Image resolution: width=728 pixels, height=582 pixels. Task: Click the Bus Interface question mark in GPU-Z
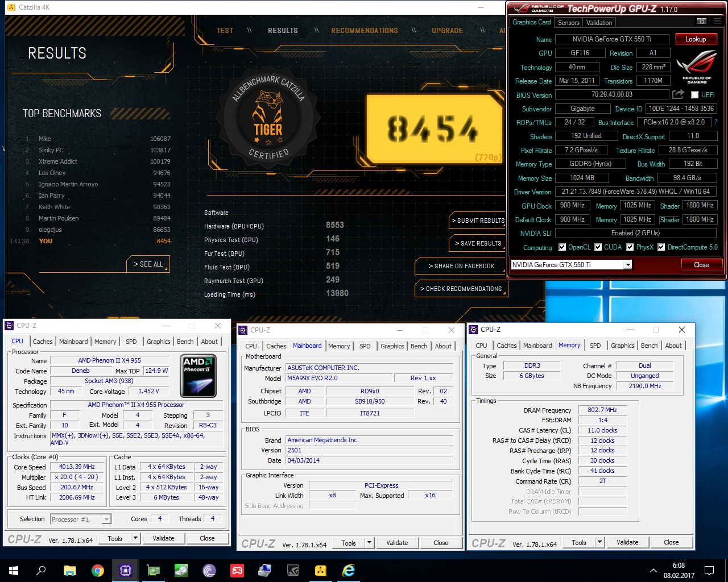[x=715, y=122]
